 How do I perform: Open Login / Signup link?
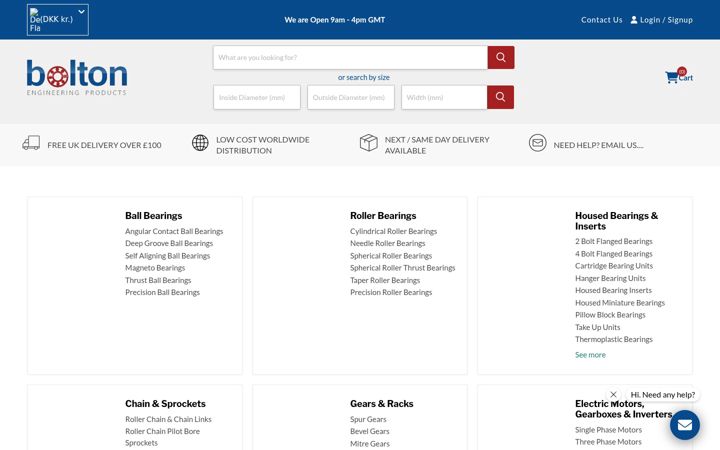(x=666, y=20)
